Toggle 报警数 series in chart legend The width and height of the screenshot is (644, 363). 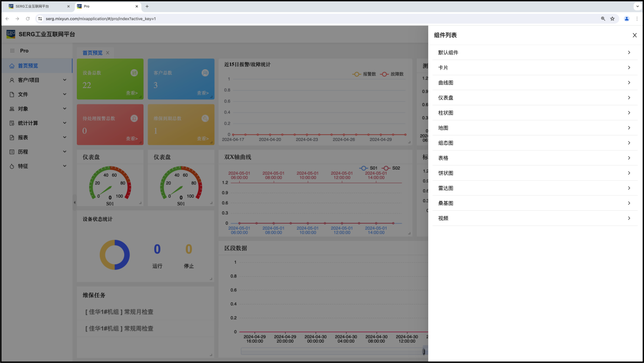pyautogui.click(x=364, y=74)
